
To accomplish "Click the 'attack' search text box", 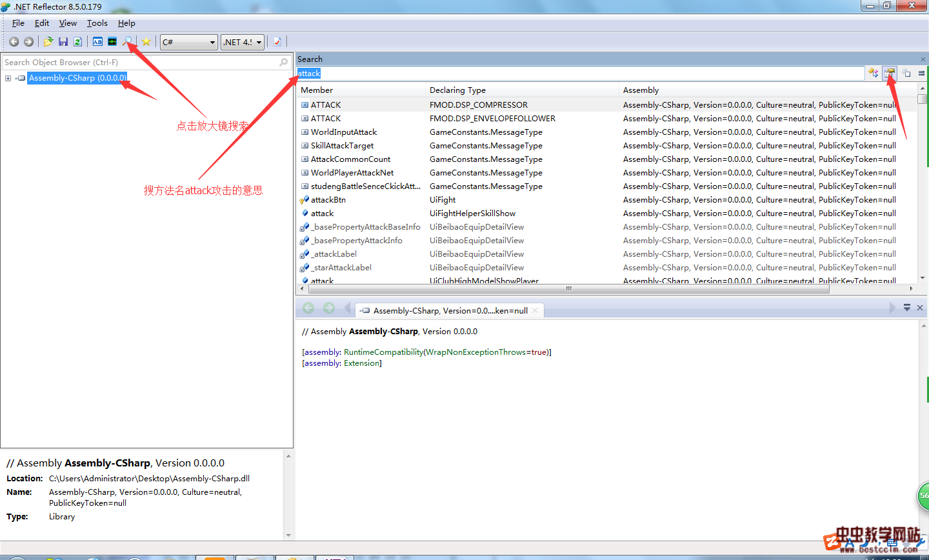I will point(580,74).
